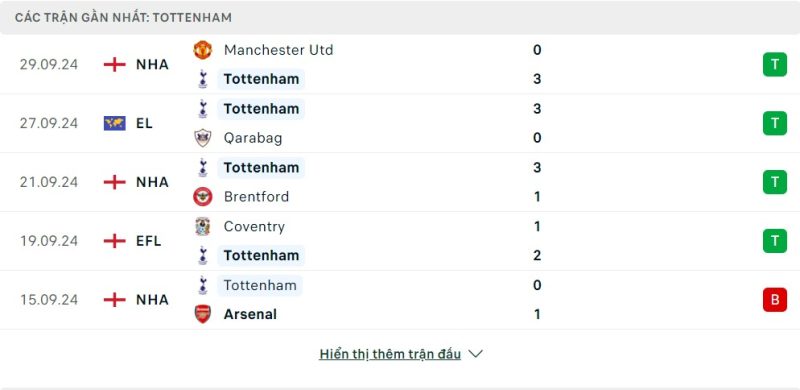800x390 pixels.
Task: Click the EL competition label
Action: [x=144, y=124]
